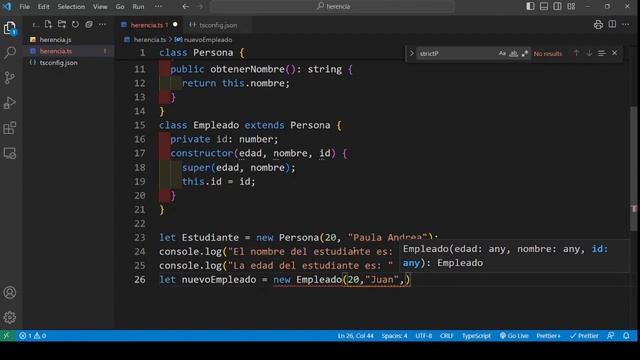
Task: Click herencia.ts in the breadcrumb
Action: click(x=149, y=40)
